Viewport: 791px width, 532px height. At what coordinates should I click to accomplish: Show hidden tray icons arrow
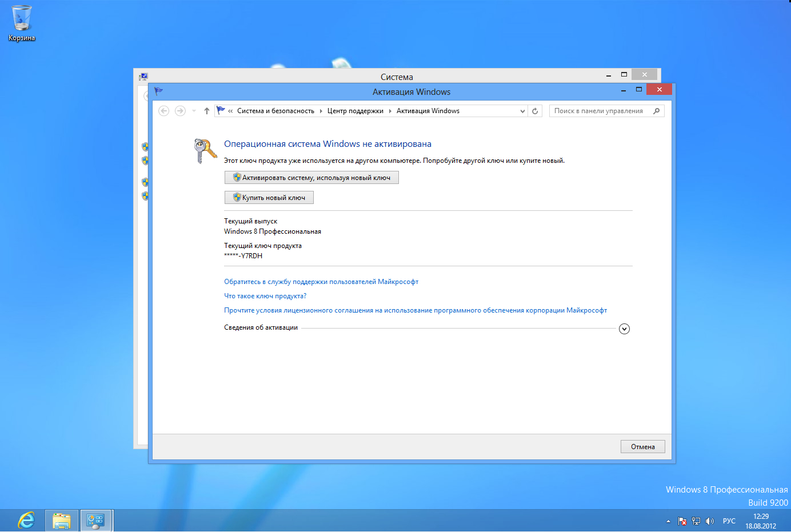[x=668, y=521]
